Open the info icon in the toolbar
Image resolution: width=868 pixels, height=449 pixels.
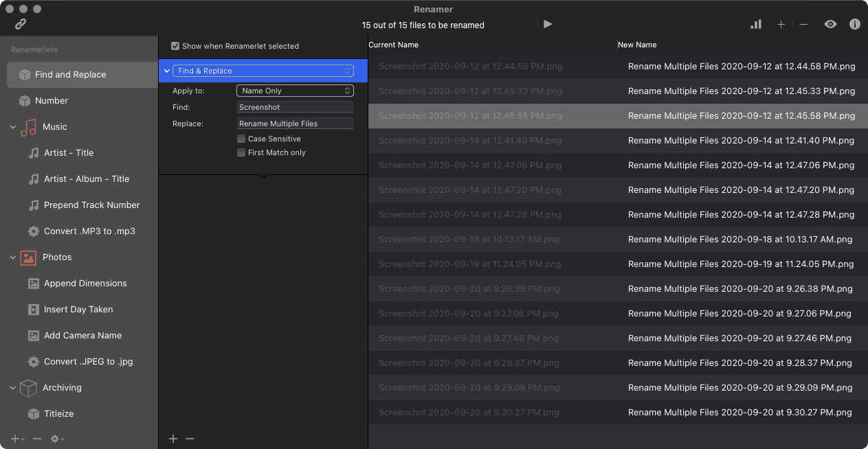855,24
